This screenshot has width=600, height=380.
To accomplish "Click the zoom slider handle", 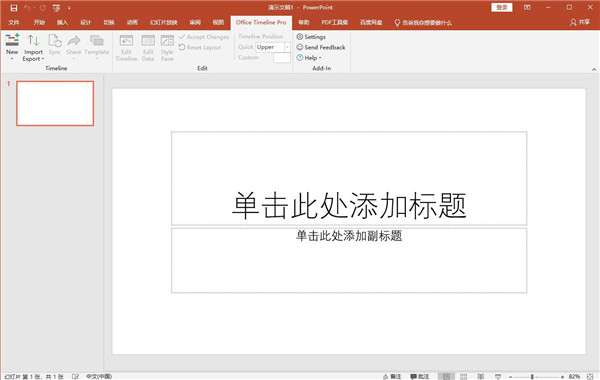I will tap(532, 377).
